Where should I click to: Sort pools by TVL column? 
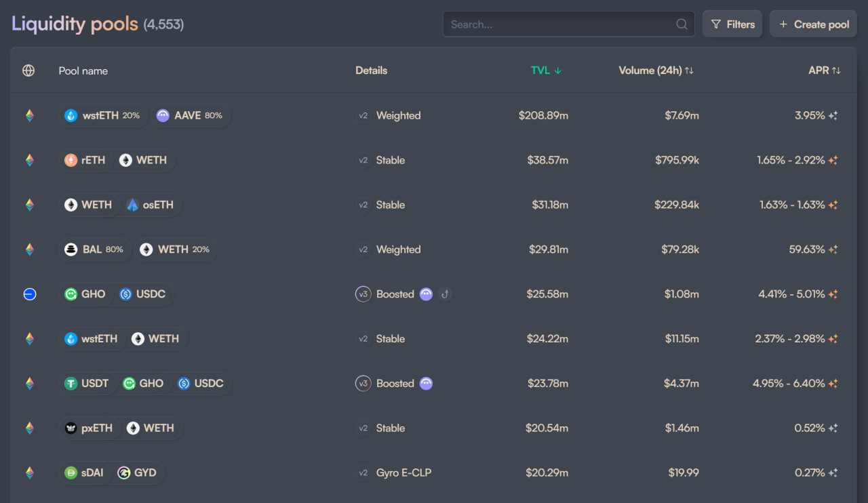coord(546,71)
